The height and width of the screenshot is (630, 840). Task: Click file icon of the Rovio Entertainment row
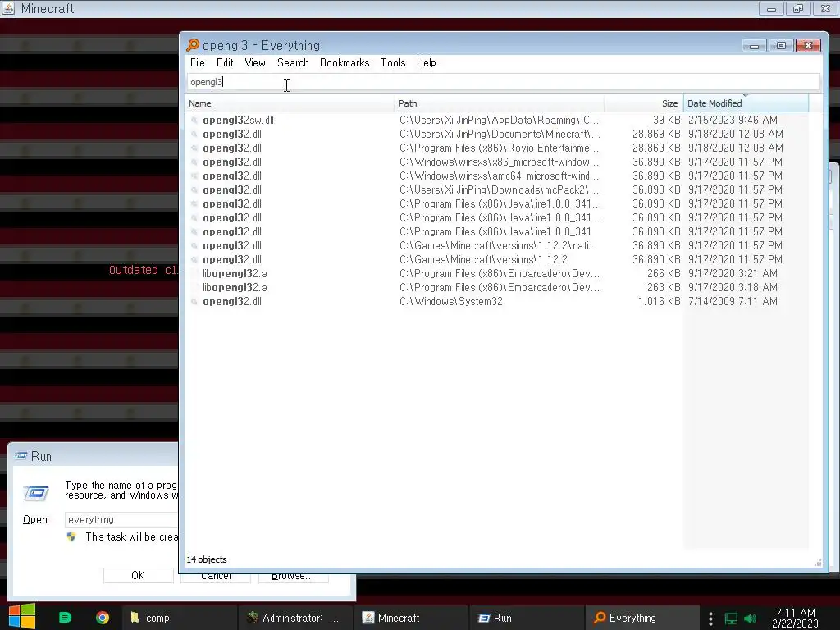click(x=194, y=148)
